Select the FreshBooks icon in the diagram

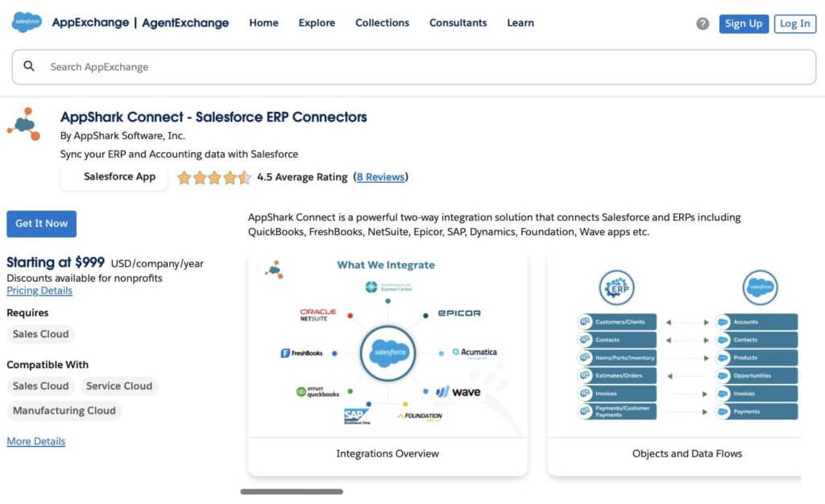pyautogui.click(x=302, y=353)
